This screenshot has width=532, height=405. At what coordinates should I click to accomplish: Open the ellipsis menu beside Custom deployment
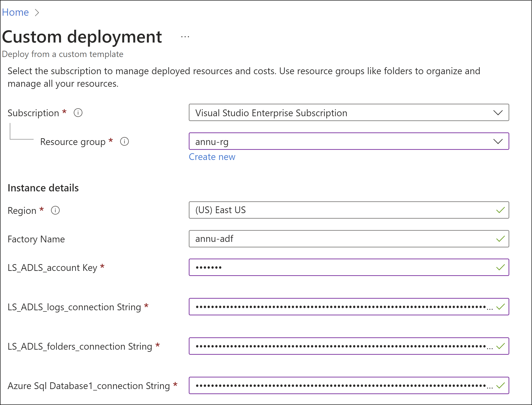[185, 37]
